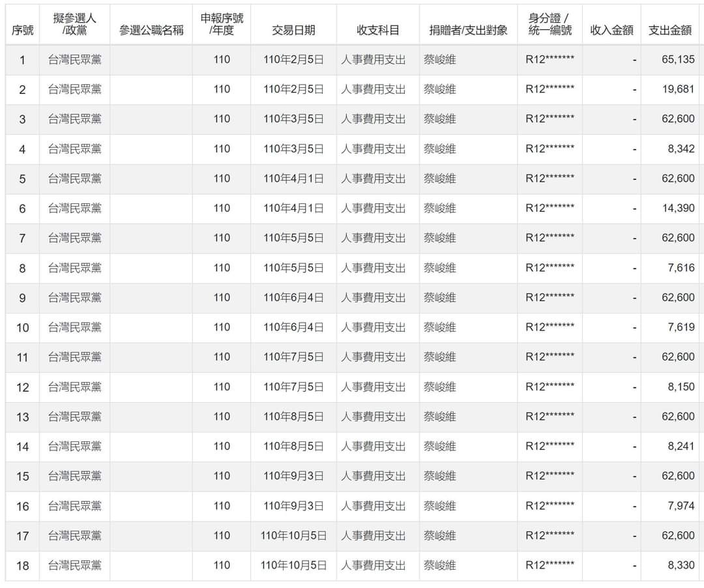The height and width of the screenshot is (588, 704).
Task: Click the date in row 13
Action: [x=293, y=417]
